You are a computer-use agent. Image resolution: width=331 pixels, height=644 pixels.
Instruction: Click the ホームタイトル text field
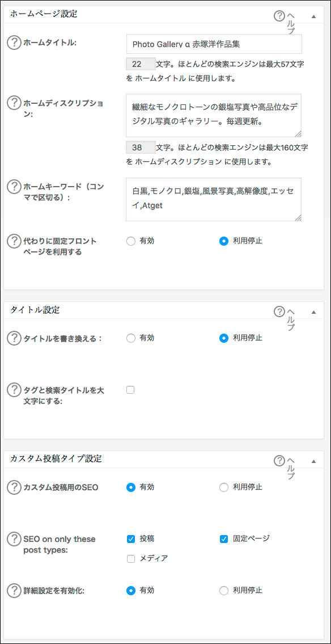click(x=214, y=44)
